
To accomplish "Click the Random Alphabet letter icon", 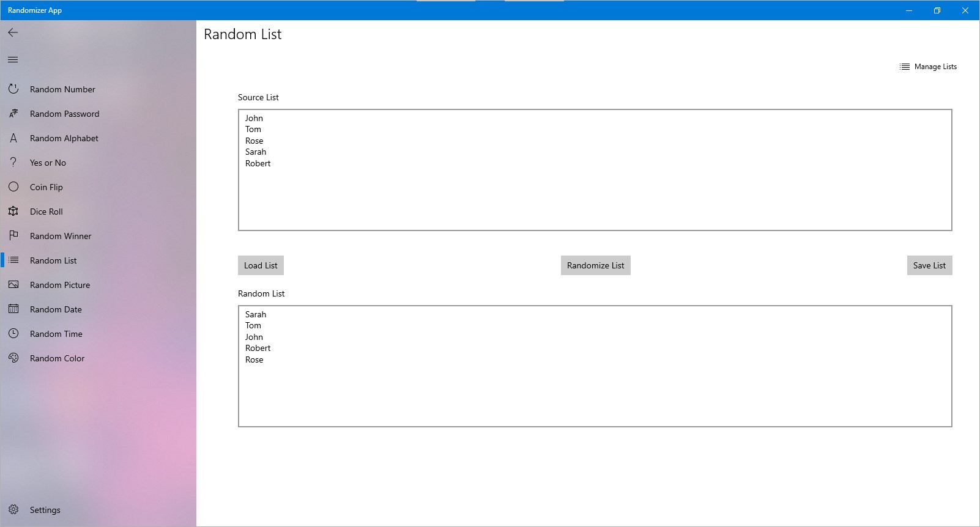I will [x=13, y=138].
